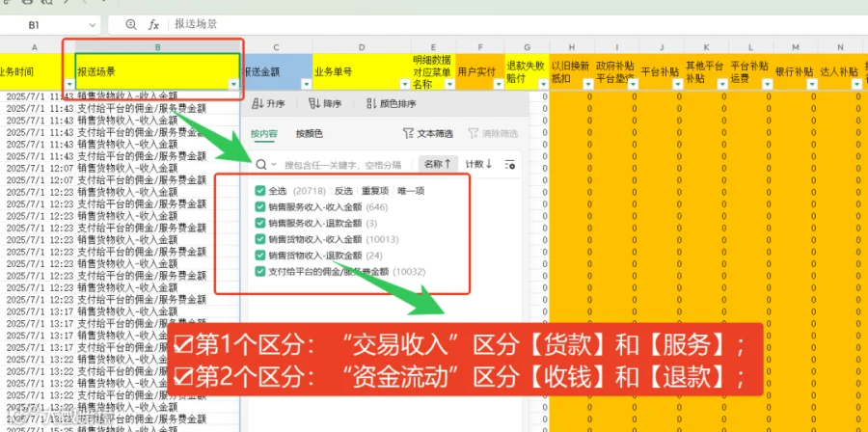Screen dimensions: 868x432
Task: Sort list by 计数 count button
Action: click(478, 164)
